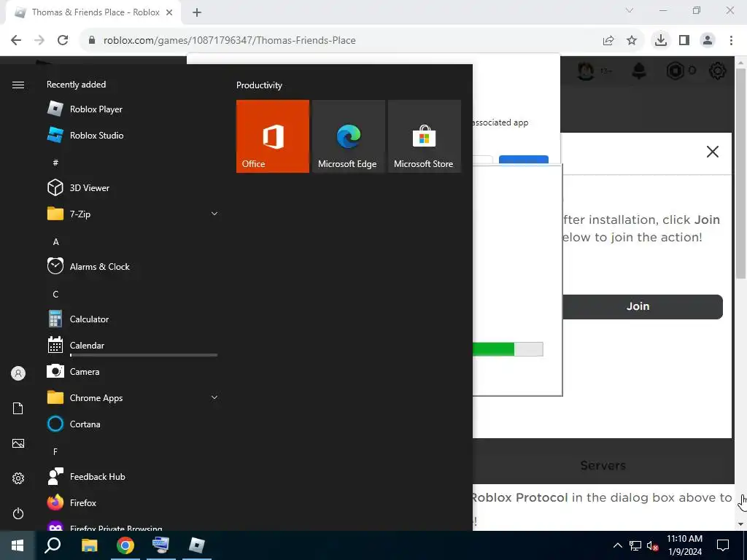Screen dimensions: 747x560
Task: Jump to the # letter header
Action: coord(55,163)
